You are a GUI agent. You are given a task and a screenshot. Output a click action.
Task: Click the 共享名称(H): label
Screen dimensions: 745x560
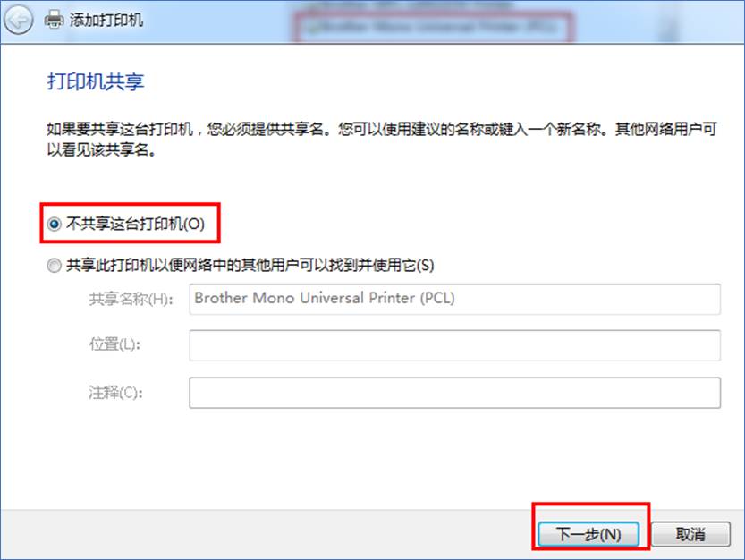click(x=131, y=299)
